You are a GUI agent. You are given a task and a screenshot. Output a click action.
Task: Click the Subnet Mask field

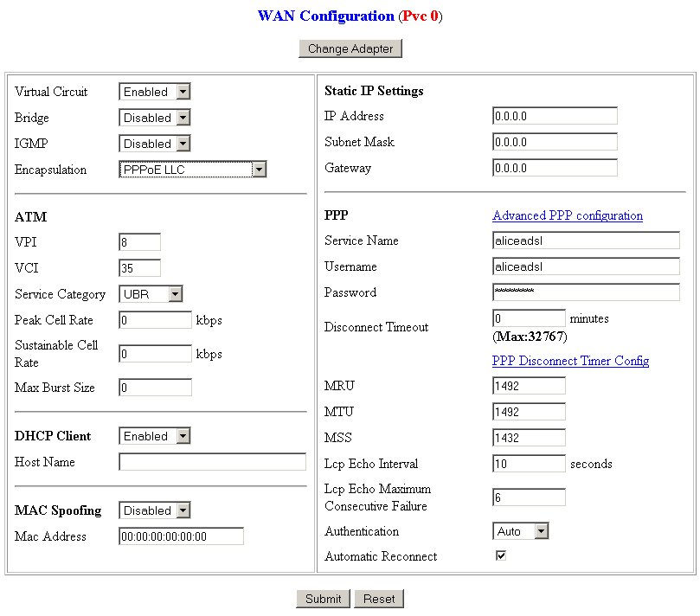(x=555, y=142)
